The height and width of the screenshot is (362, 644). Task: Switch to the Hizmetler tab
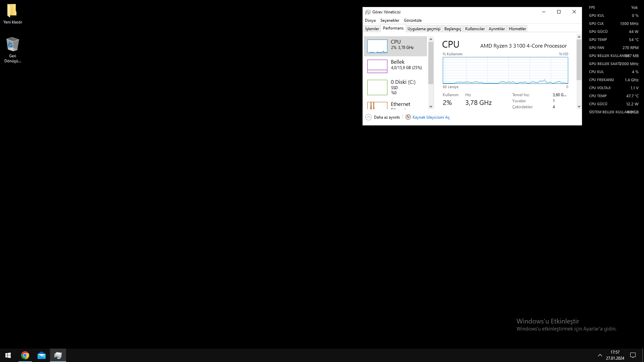tap(517, 29)
